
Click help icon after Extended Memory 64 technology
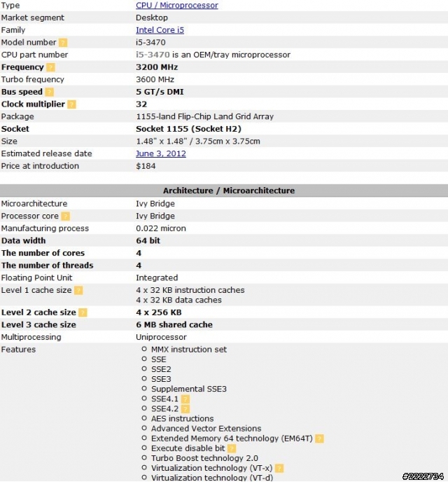click(319, 439)
